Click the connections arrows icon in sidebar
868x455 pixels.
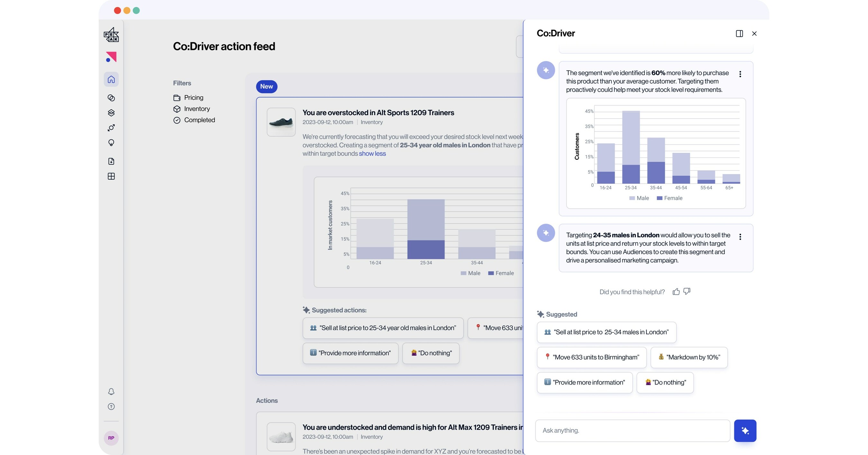coord(111,127)
